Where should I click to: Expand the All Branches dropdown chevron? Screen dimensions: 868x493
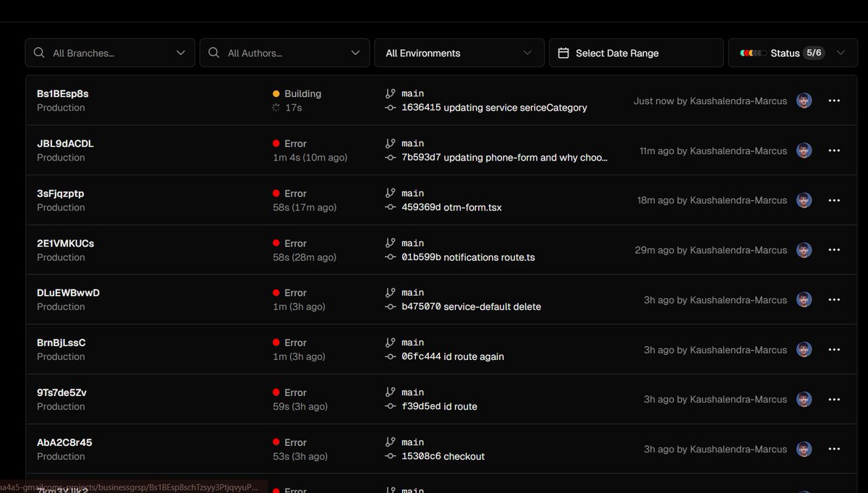click(x=181, y=53)
